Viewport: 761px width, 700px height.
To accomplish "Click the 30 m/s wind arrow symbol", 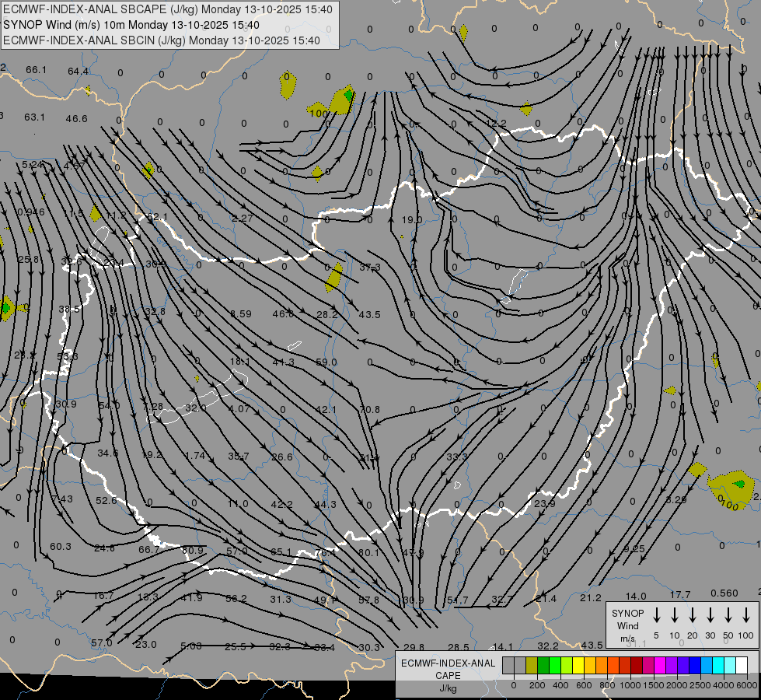I will point(710,615).
